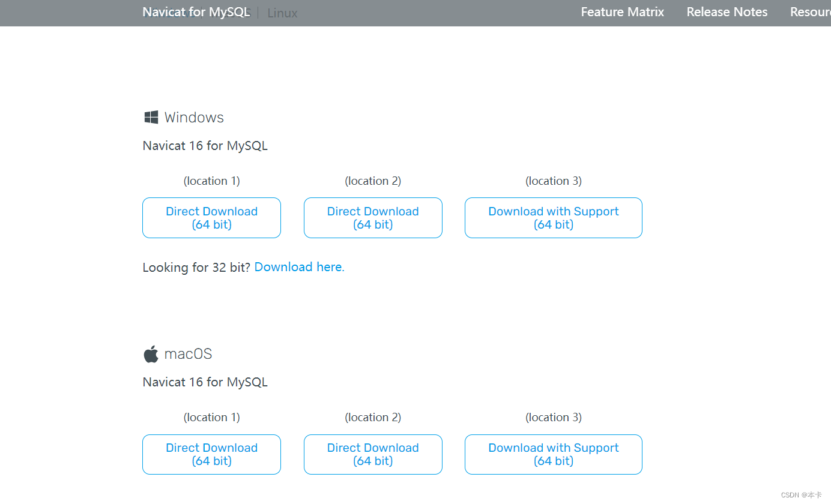
Task: Select the 'macOS' section heading text
Action: coord(188,354)
